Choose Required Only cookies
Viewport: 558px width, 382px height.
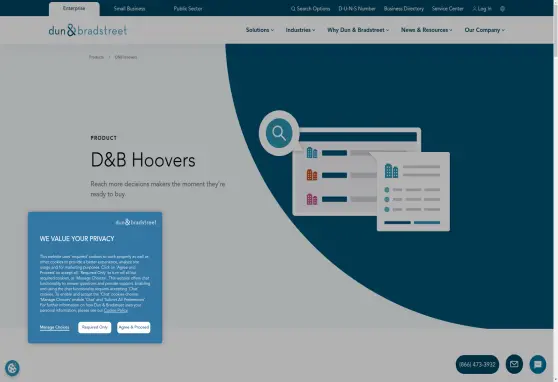95,328
